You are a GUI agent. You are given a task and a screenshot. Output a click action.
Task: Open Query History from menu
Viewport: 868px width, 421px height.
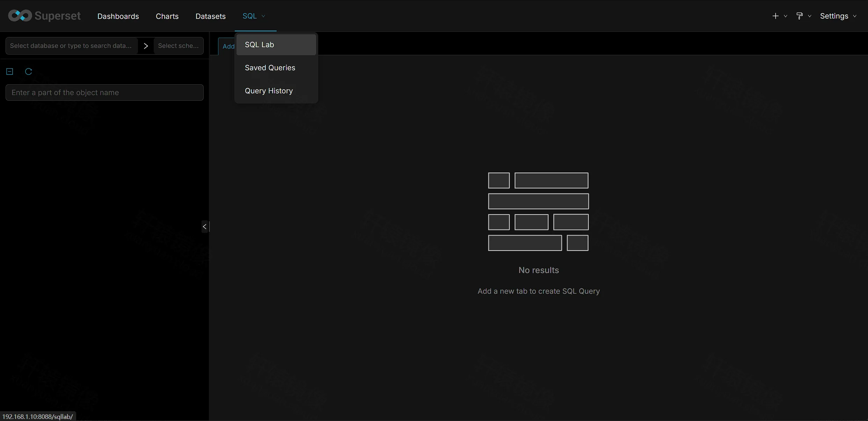click(x=276, y=91)
